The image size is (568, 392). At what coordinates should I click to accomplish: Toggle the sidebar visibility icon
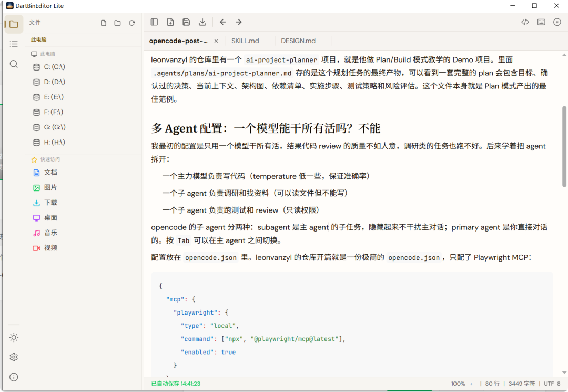click(154, 22)
